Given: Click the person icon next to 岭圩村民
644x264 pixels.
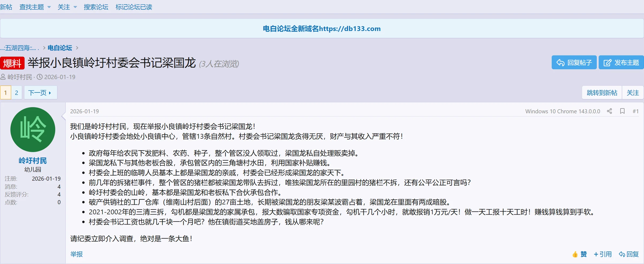Looking at the screenshot, I should pos(3,77).
